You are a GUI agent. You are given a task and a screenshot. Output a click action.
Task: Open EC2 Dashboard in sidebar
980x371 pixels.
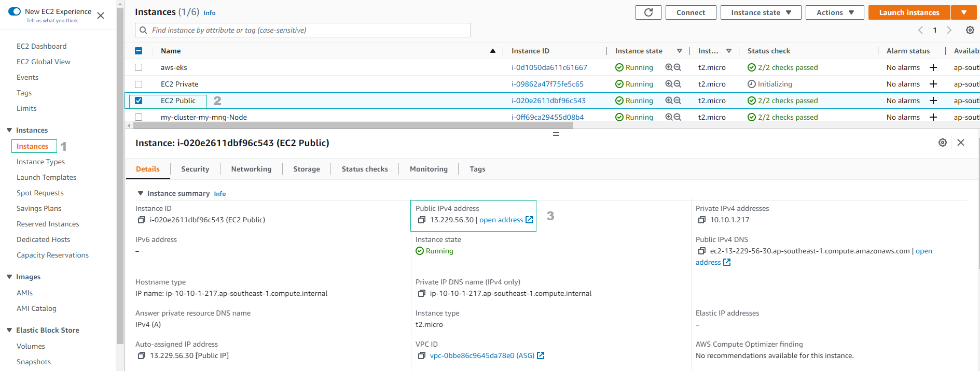tap(42, 46)
